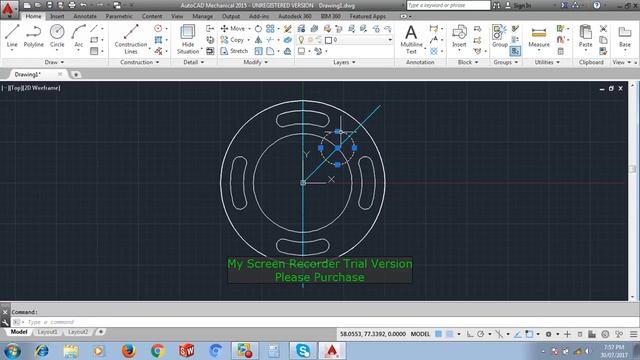Switch to the Layout1 tab
This screenshot has width=640, height=360.
tap(47, 332)
